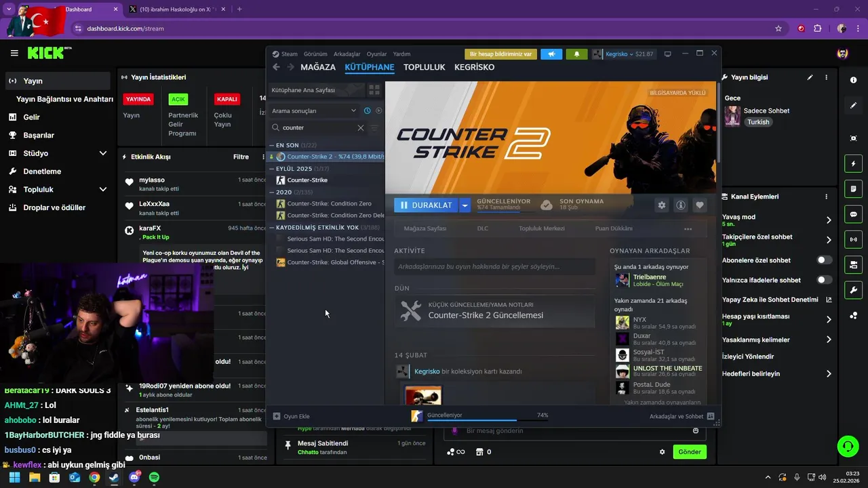The width and height of the screenshot is (868, 488).
Task: Open Steam notifications bell icon
Action: [576, 54]
